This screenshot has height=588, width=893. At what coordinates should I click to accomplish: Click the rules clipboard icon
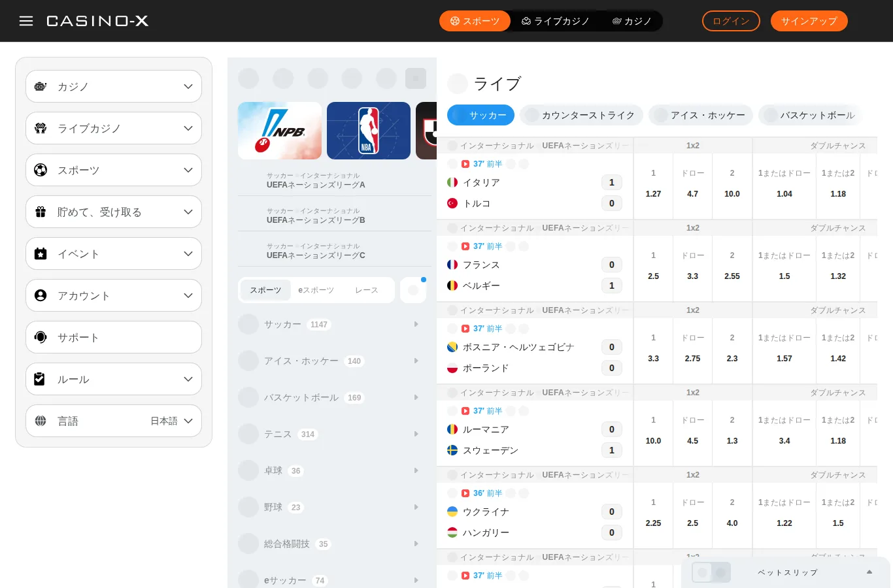tap(39, 379)
